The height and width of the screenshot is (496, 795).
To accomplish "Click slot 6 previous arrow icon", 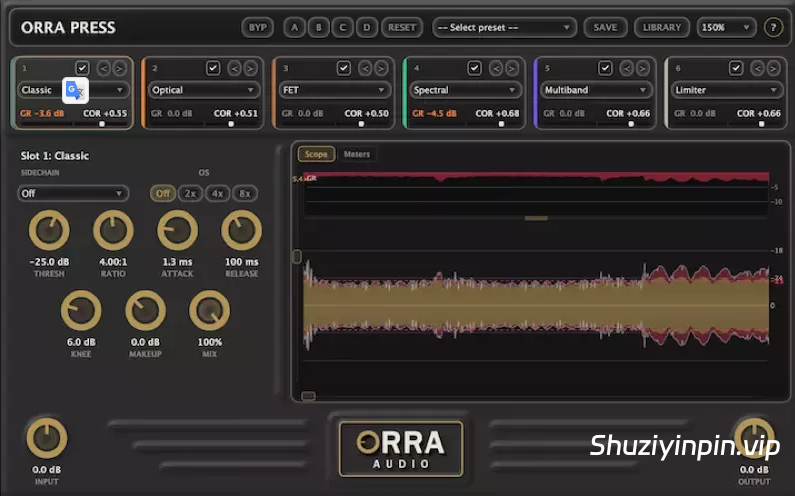I will (x=757, y=68).
